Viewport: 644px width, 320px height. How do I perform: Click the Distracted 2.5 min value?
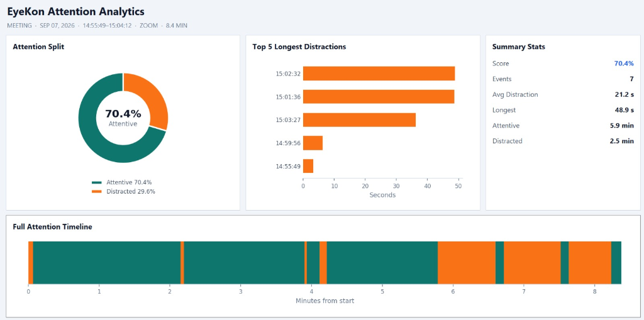[622, 141]
